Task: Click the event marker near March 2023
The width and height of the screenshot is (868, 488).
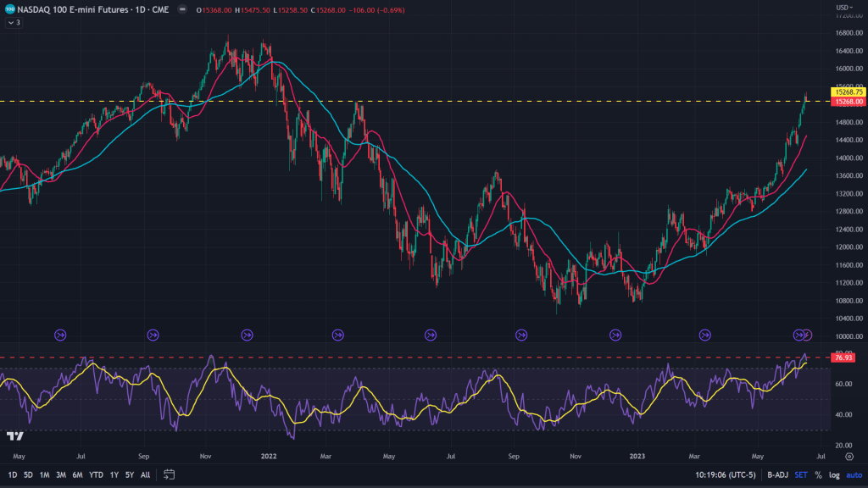Action: (706, 335)
